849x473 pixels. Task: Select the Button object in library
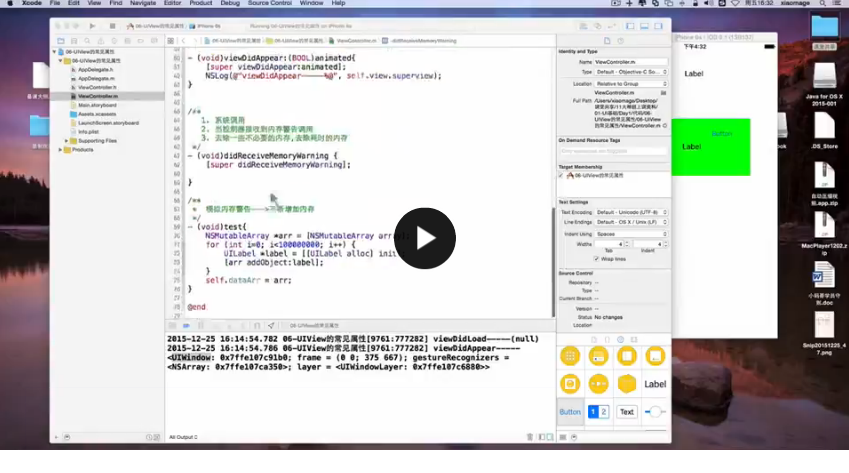click(x=570, y=412)
